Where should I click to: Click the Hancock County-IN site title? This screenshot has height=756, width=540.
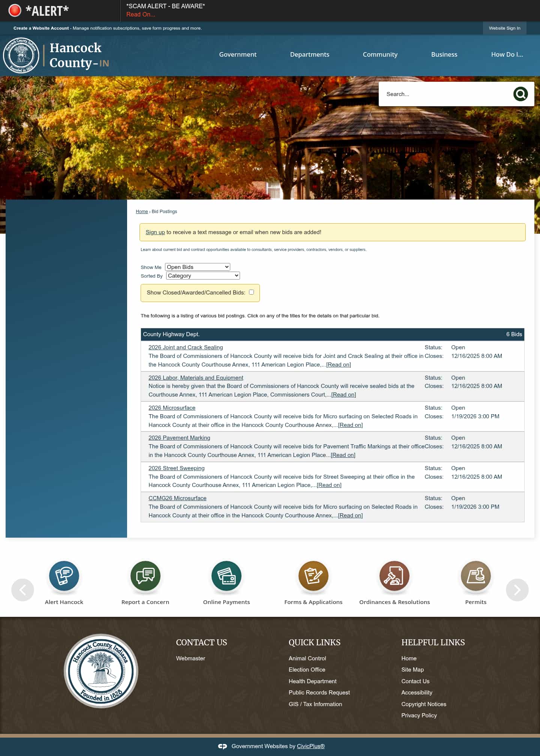coord(79,55)
